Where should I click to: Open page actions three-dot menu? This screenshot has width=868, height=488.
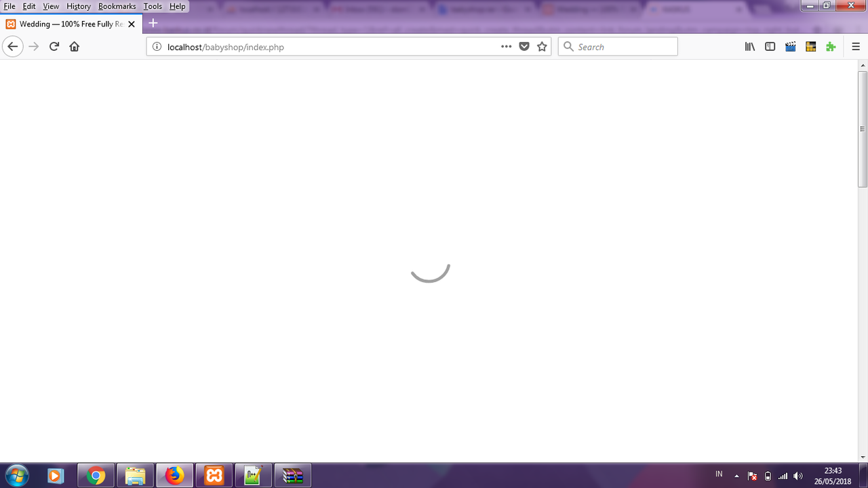click(507, 47)
